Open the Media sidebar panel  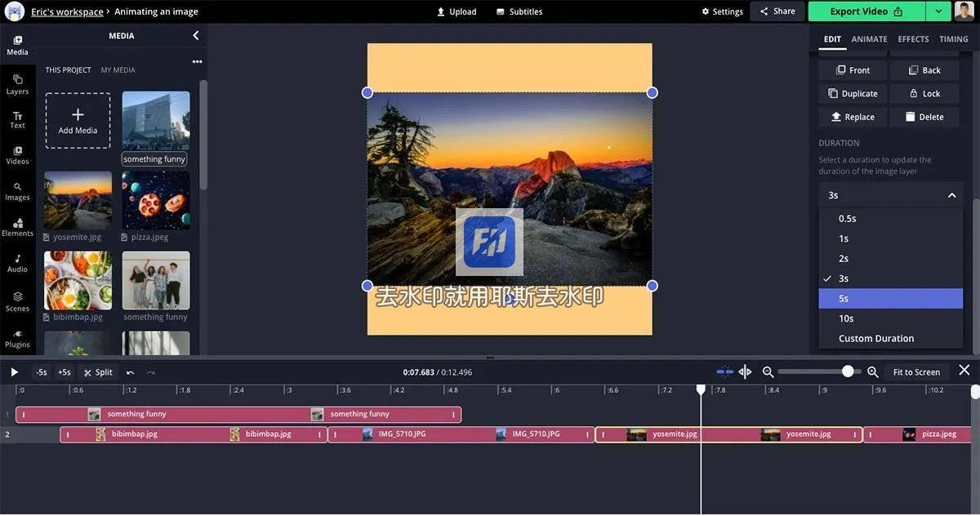[17, 45]
